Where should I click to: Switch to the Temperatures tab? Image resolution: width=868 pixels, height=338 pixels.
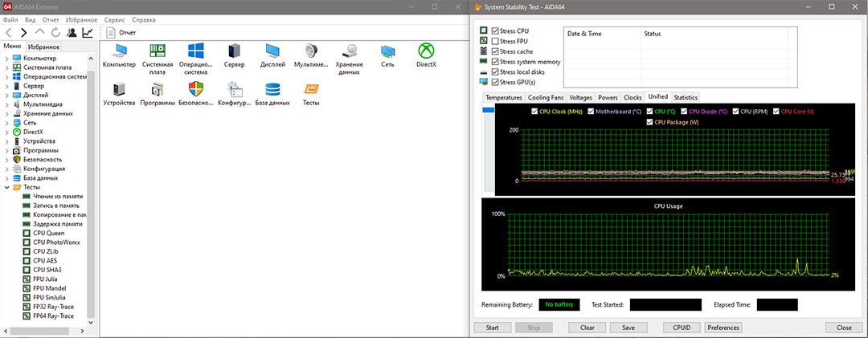pyautogui.click(x=503, y=97)
